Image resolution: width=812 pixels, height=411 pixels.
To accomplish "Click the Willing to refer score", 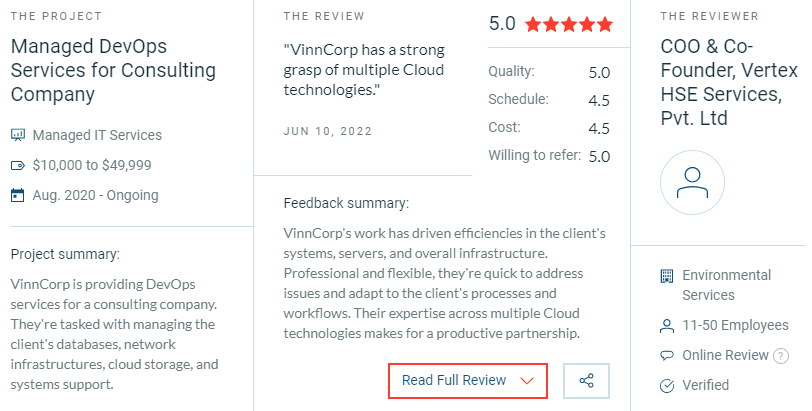I will pyautogui.click(x=599, y=156).
